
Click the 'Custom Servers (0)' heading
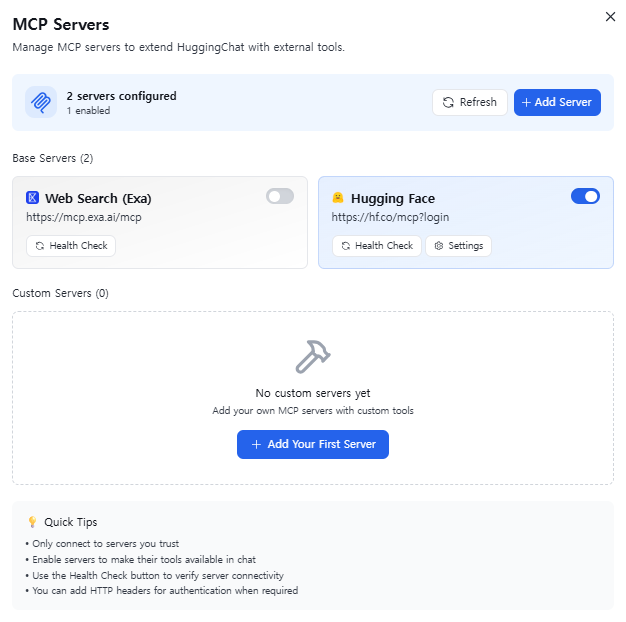click(x=60, y=293)
